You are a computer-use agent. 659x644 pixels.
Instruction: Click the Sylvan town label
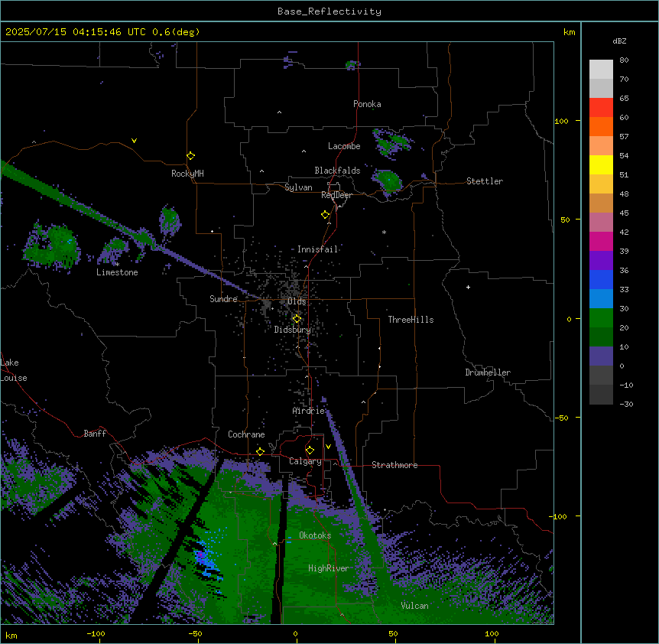(x=298, y=187)
